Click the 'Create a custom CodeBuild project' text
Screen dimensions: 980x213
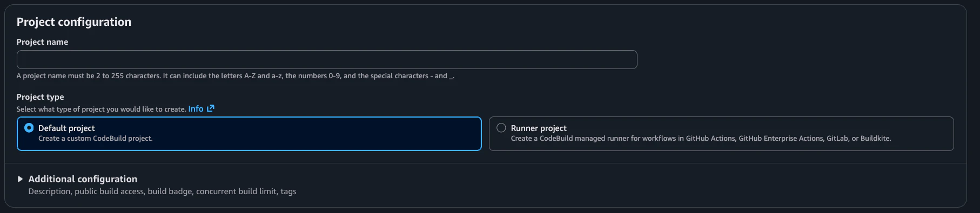[96, 139]
